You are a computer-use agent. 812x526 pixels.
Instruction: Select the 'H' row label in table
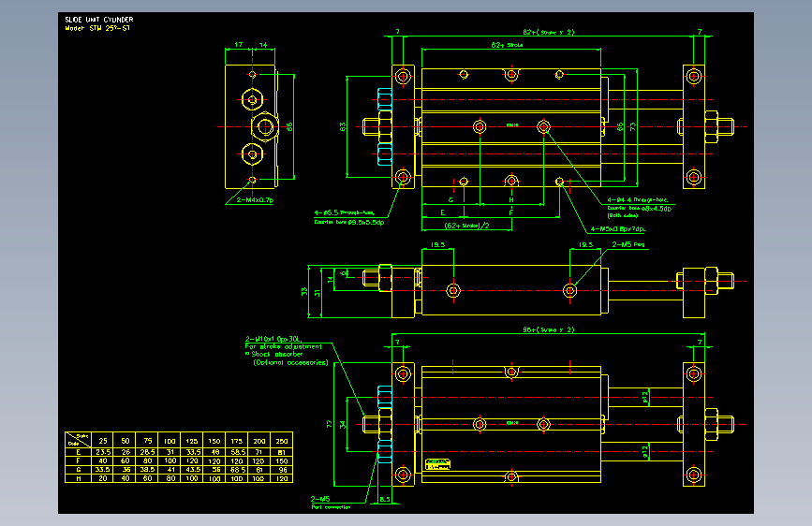tap(78, 478)
